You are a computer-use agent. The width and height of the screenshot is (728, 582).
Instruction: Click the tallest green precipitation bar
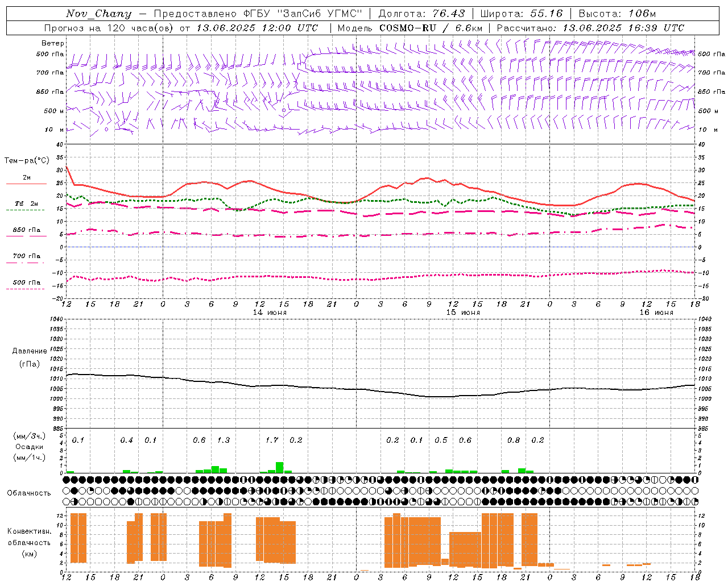click(x=279, y=468)
